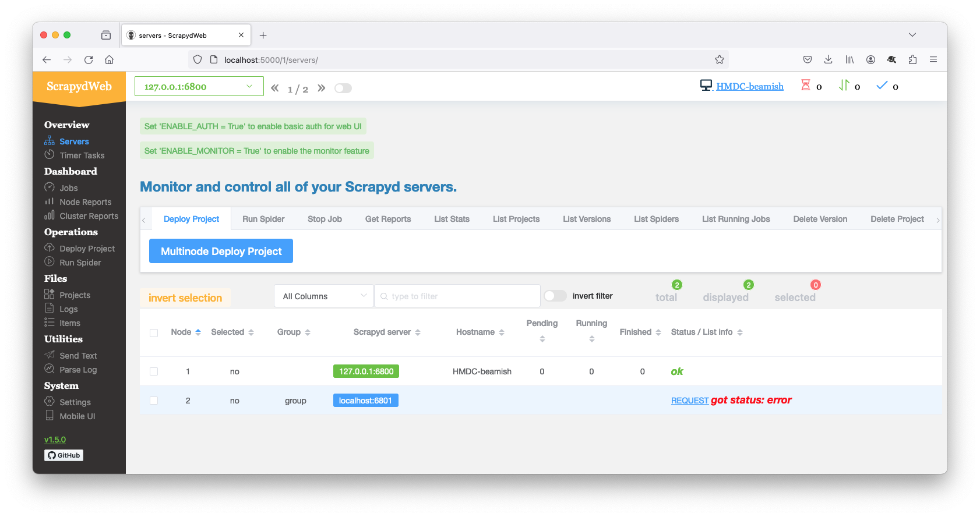Expand the All Columns filter dropdown
Viewport: 980px width, 517px height.
pyautogui.click(x=323, y=296)
